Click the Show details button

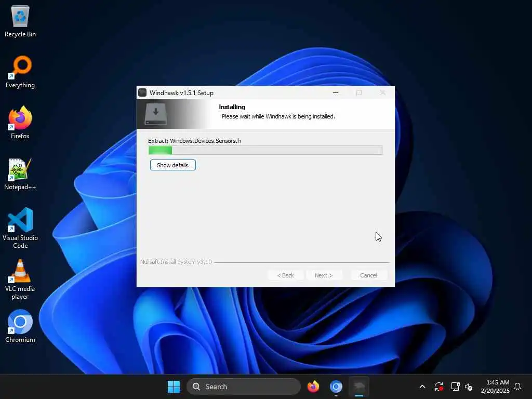click(x=172, y=165)
